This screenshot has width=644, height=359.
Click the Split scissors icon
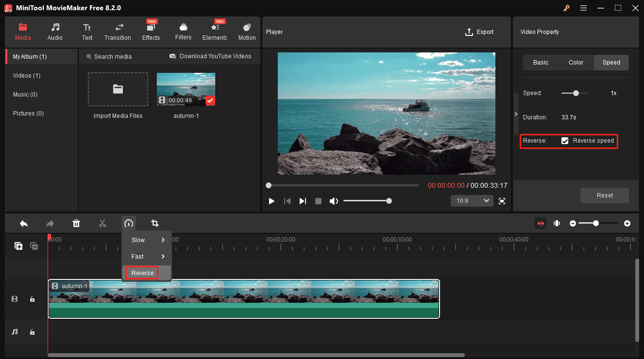pos(102,223)
